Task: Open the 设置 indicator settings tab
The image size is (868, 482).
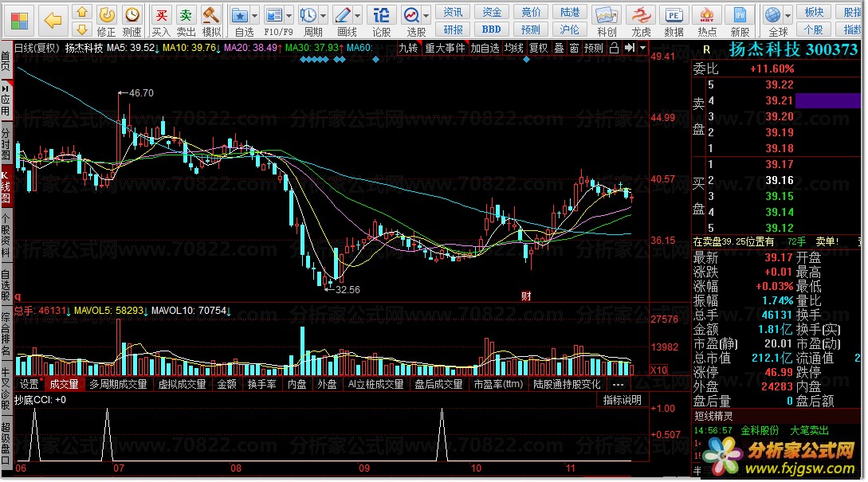Action: (29, 384)
